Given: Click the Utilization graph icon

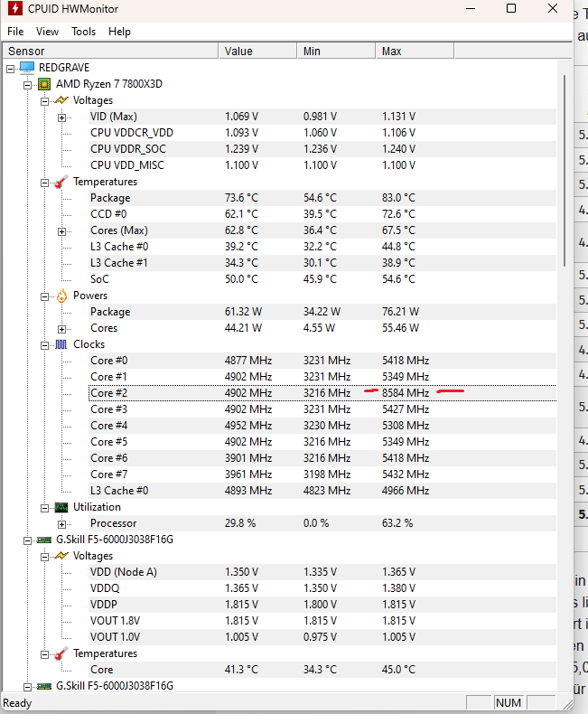Looking at the screenshot, I should (x=61, y=507).
